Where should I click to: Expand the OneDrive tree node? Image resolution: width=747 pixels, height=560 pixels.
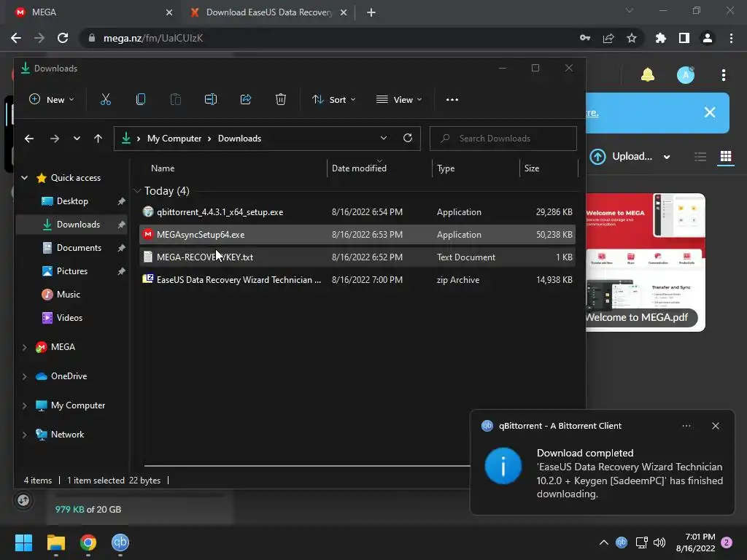[x=24, y=376]
